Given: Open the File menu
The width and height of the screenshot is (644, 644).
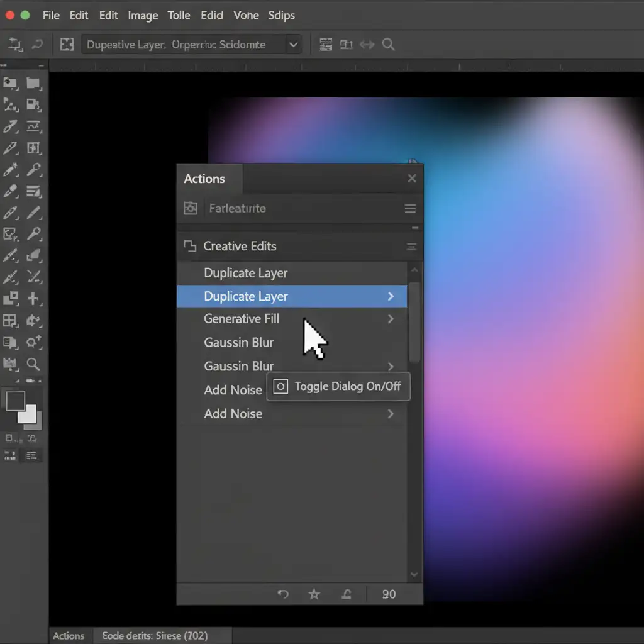Looking at the screenshot, I should click(x=51, y=15).
